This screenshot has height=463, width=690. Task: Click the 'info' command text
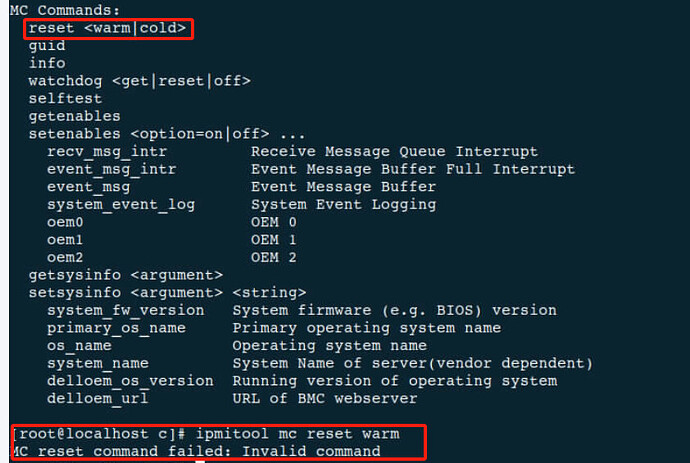(47, 63)
